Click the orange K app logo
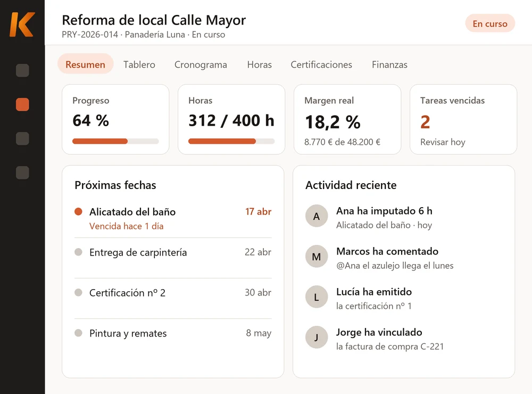This screenshot has height=394, width=532. [x=22, y=24]
